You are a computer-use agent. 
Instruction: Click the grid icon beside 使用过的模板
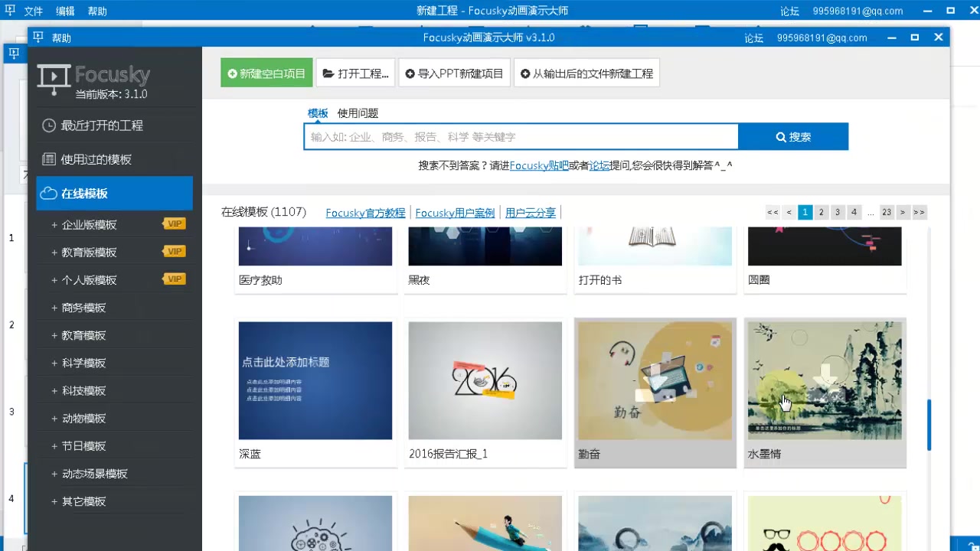coord(48,159)
